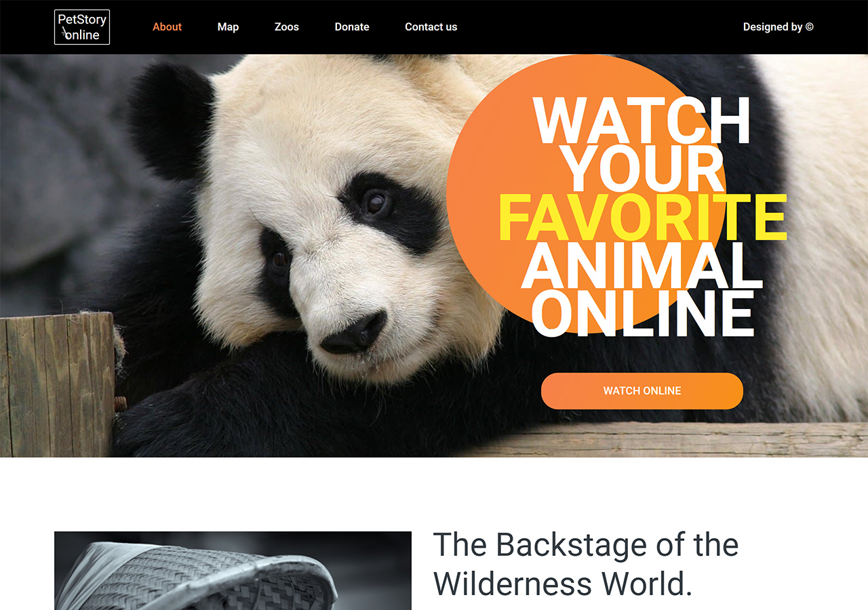Click the YOUR headline word

point(644,169)
